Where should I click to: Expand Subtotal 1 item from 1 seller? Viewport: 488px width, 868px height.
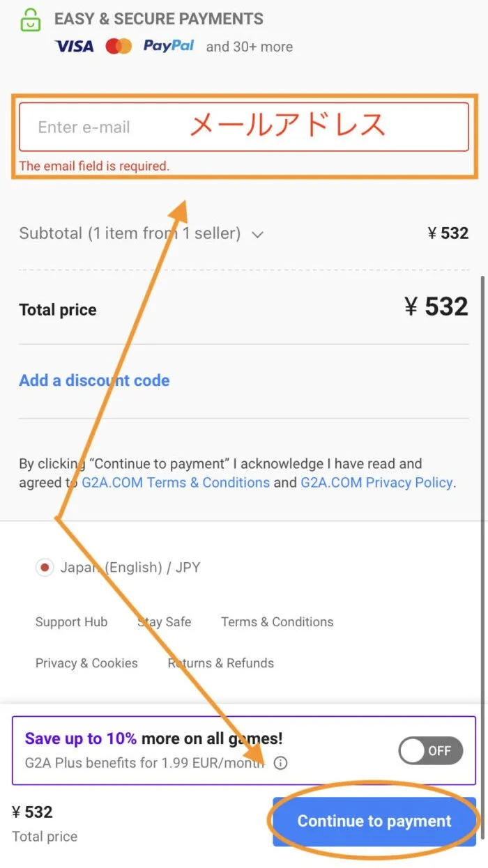click(130, 233)
